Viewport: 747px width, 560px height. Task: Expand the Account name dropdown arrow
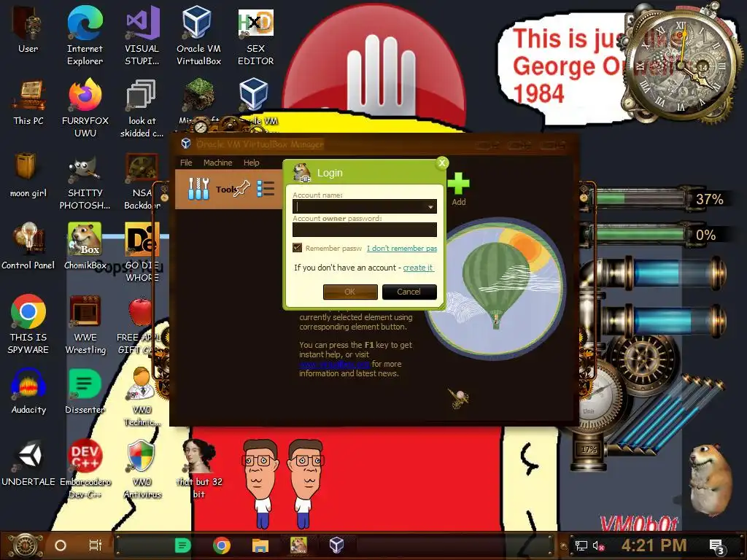(x=430, y=206)
